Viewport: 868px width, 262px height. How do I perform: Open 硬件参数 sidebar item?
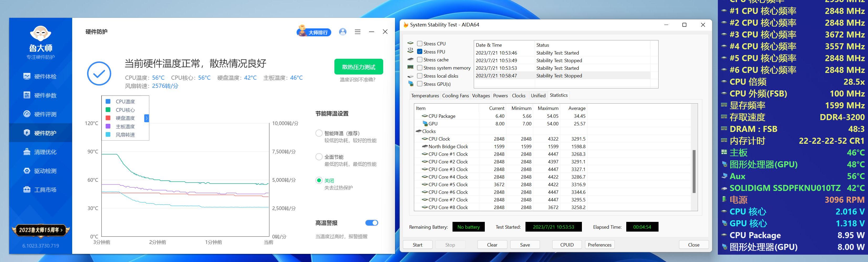(x=40, y=95)
